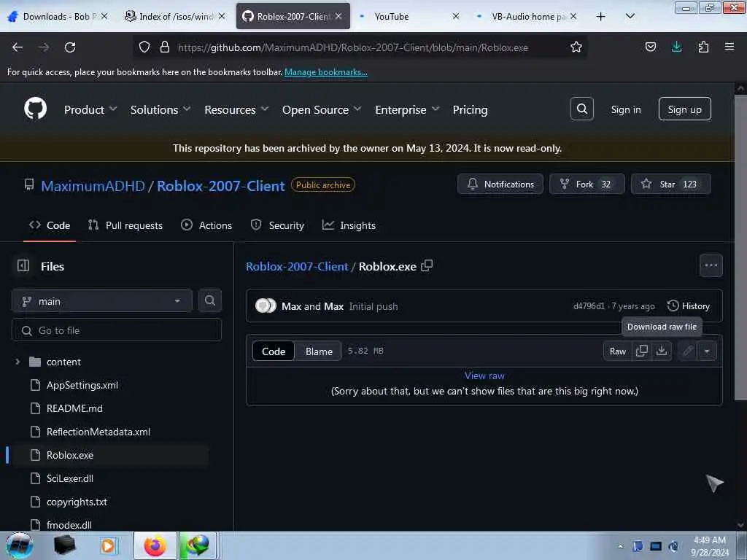This screenshot has width=747, height=560.
Task: Collapse the file tree panel icon
Action: [23, 265]
